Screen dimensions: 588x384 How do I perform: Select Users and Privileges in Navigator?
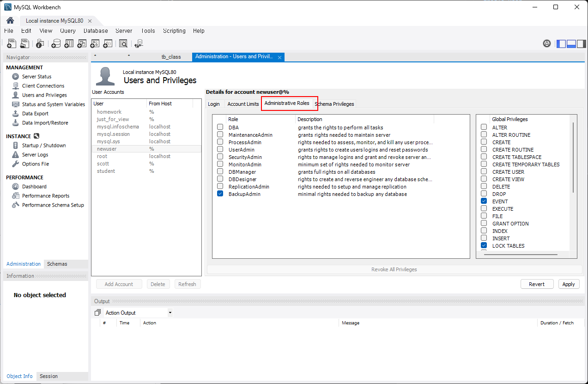[44, 95]
